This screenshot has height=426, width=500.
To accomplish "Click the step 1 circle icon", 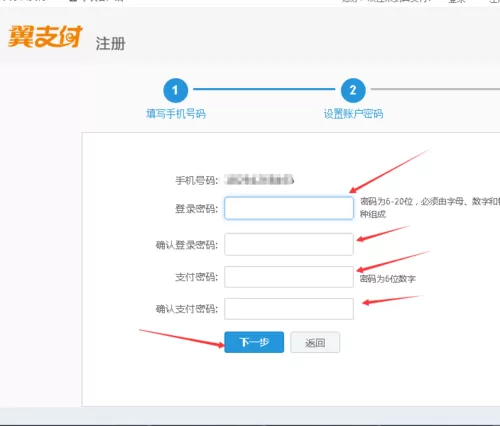I will tap(175, 90).
